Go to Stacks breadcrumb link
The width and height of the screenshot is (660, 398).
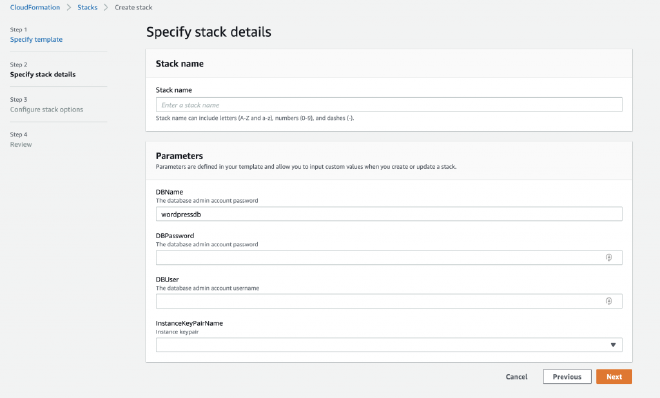tap(87, 8)
